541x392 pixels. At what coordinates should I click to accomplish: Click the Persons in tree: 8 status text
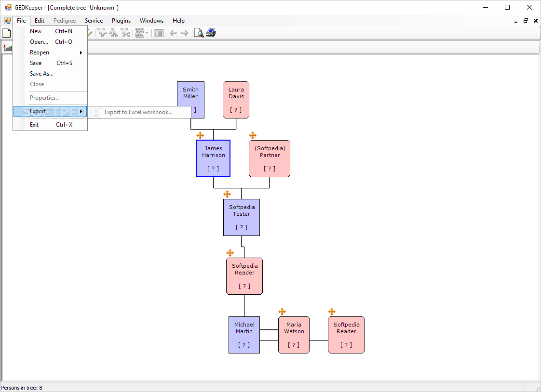click(22, 388)
